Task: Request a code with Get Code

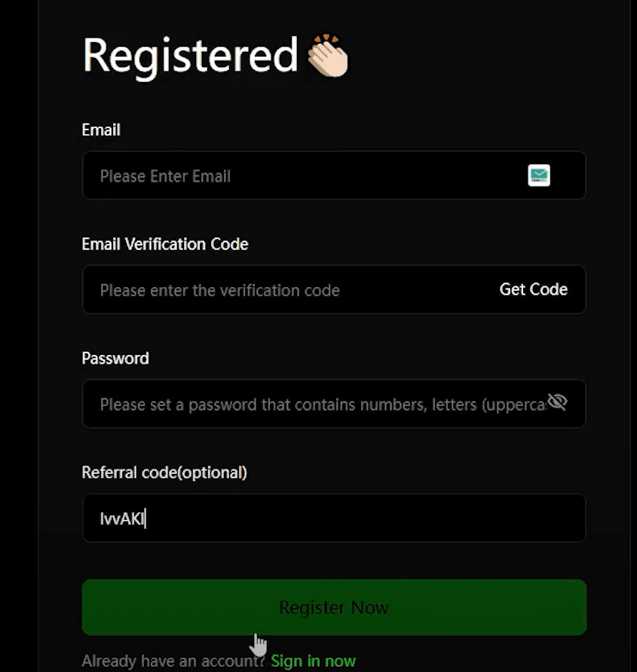Action: pyautogui.click(x=533, y=290)
